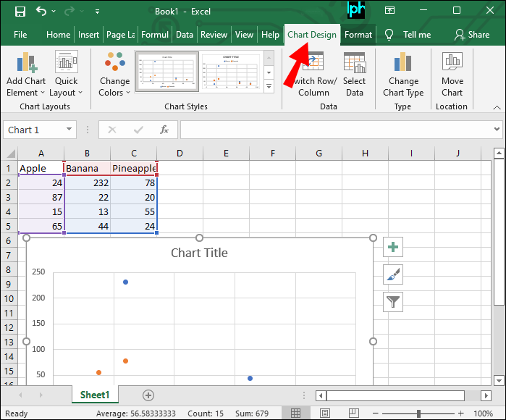Open the Chart Filters funnel button
The height and width of the screenshot is (420, 506).
click(x=393, y=302)
